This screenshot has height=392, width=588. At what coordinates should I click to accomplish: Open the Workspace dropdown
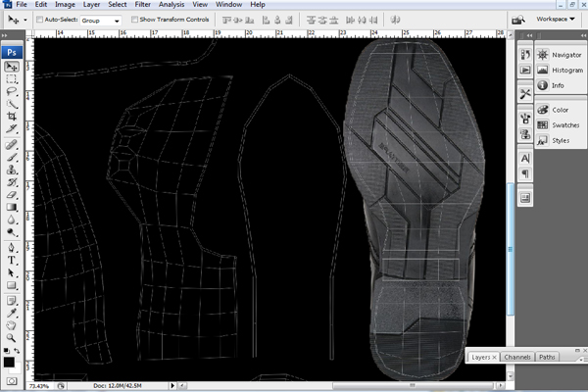(555, 19)
